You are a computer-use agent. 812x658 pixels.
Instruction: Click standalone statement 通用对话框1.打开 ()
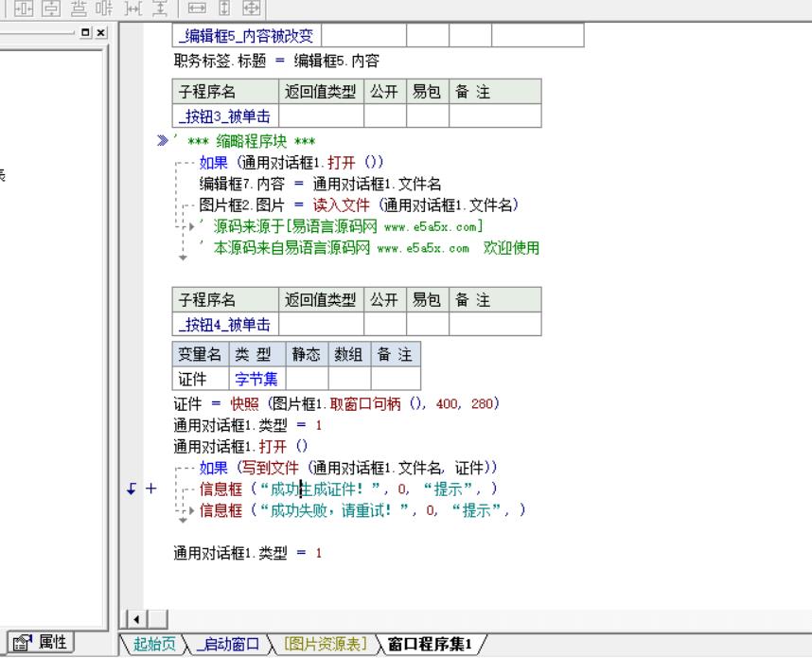(240, 446)
